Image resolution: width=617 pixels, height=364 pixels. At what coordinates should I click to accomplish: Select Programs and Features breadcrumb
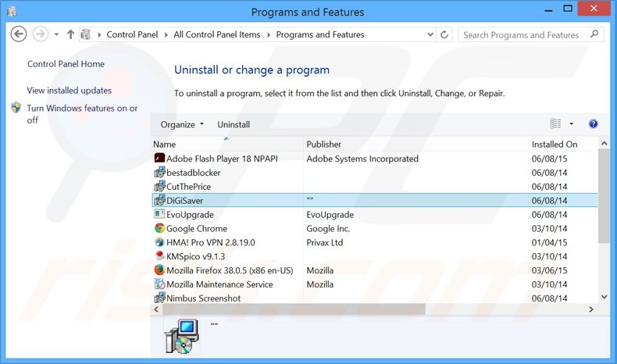320,34
